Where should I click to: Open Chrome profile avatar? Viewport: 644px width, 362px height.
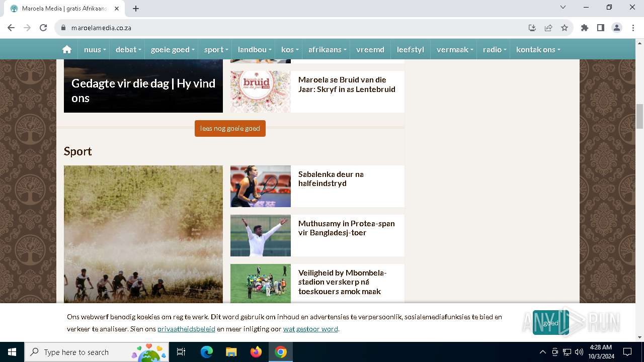click(617, 28)
